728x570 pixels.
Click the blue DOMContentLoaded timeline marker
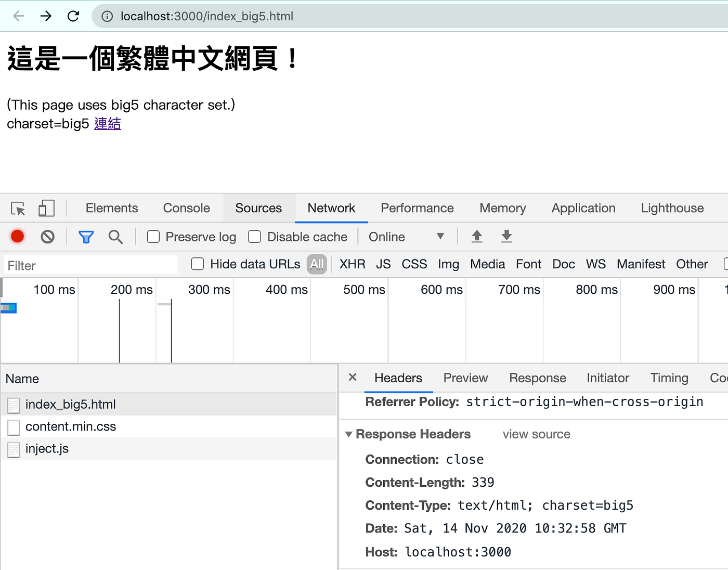(x=120, y=331)
